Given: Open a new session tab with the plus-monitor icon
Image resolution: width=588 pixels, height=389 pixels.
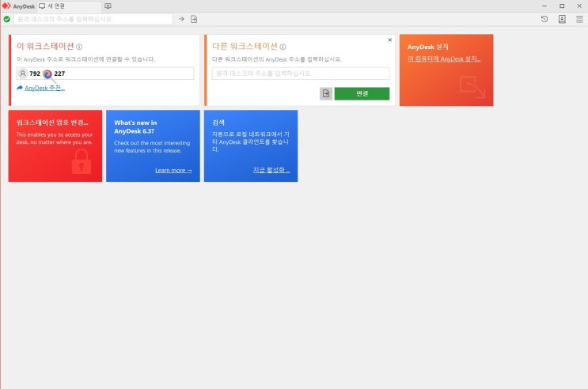Looking at the screenshot, I should pyautogui.click(x=108, y=6).
